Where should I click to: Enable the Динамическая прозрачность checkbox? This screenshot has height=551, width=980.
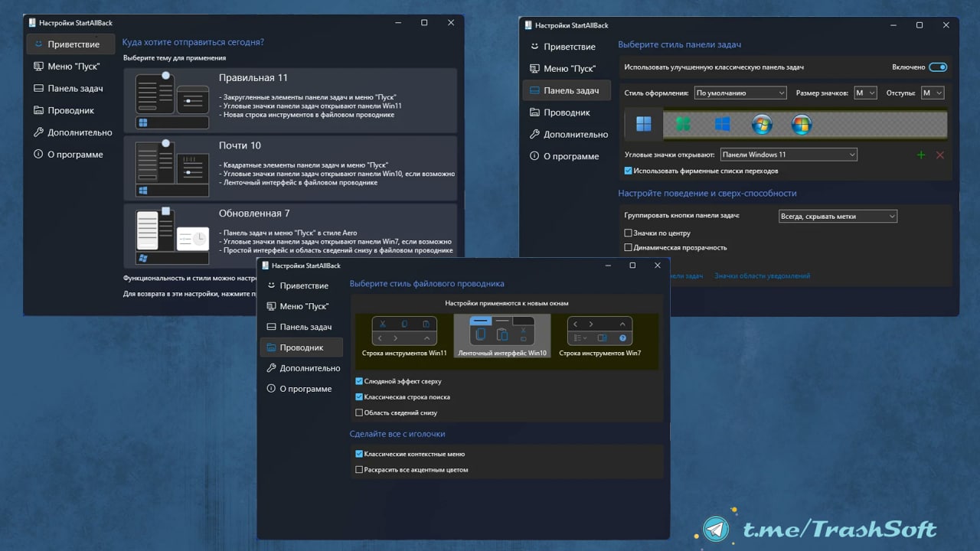(629, 248)
